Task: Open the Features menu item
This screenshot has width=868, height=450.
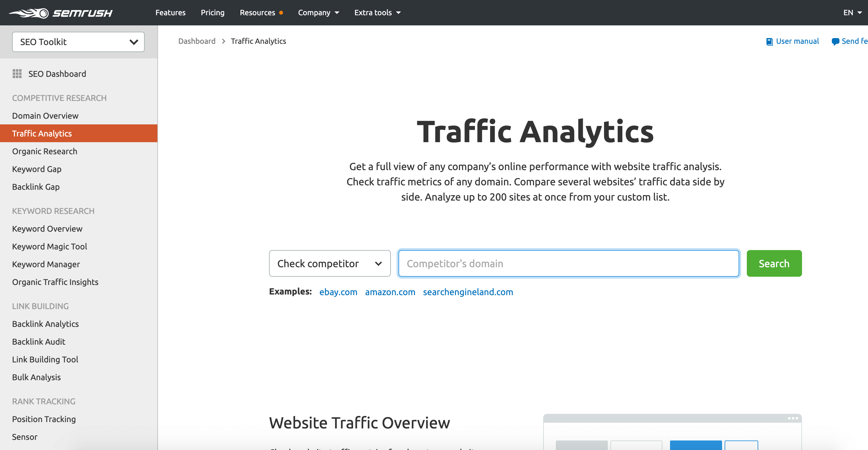Action: pyautogui.click(x=170, y=12)
